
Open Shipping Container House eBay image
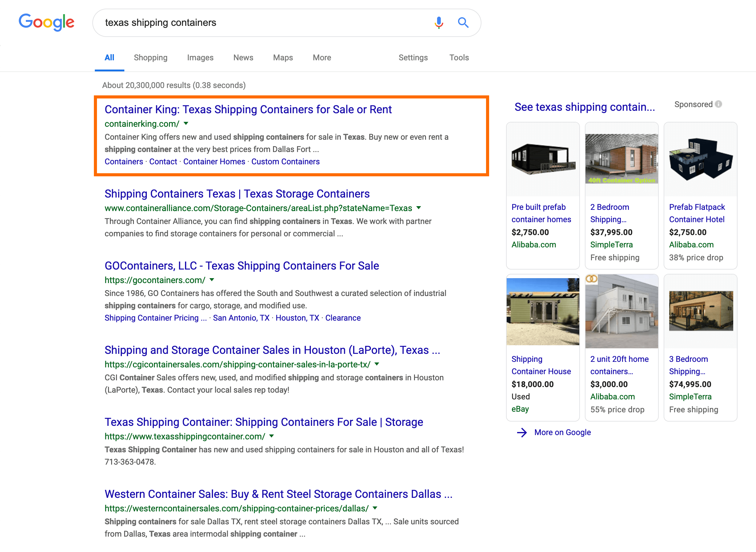pos(543,311)
